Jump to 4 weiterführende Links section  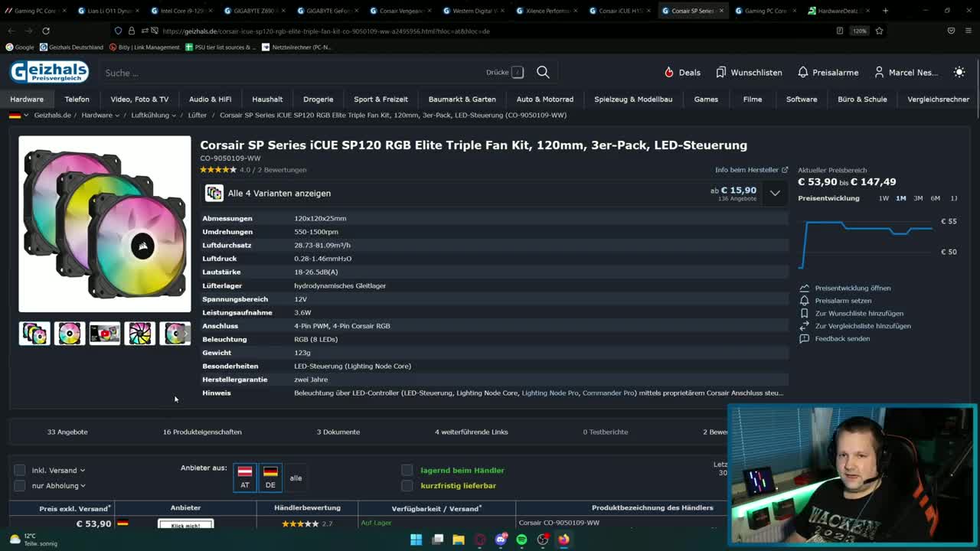point(472,432)
